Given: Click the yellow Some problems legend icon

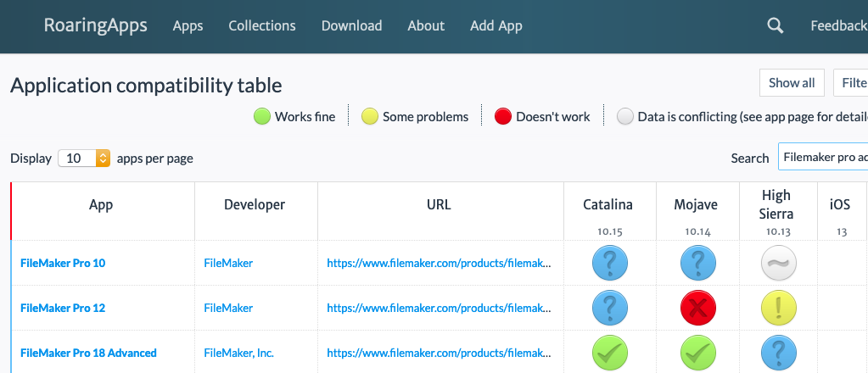Looking at the screenshot, I should tap(370, 117).
